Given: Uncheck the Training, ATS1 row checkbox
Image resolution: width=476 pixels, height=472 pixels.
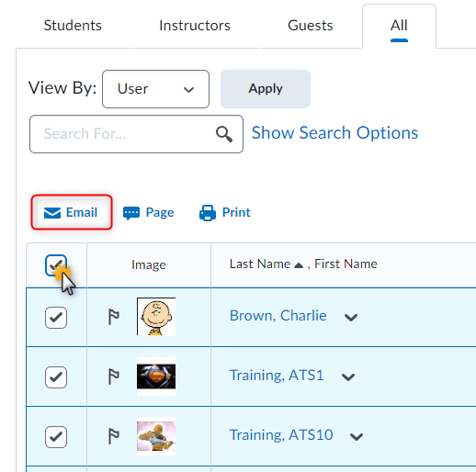Looking at the screenshot, I should (x=56, y=377).
